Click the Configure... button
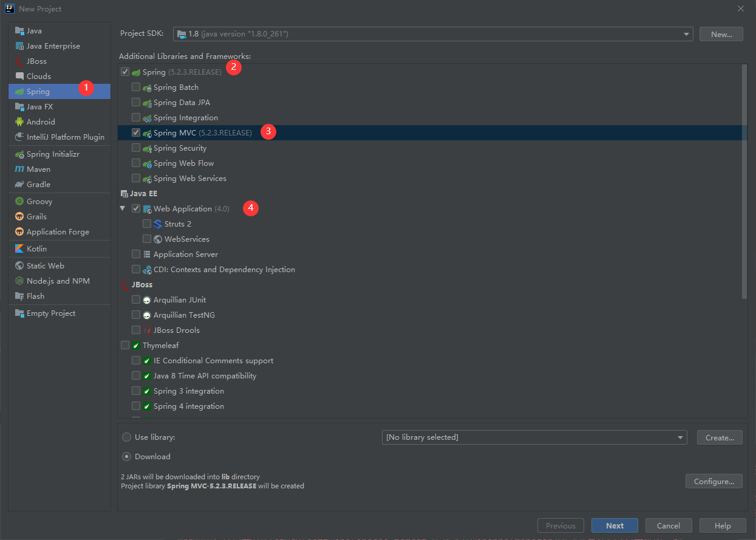Viewport: 756px width, 540px height. pos(714,481)
